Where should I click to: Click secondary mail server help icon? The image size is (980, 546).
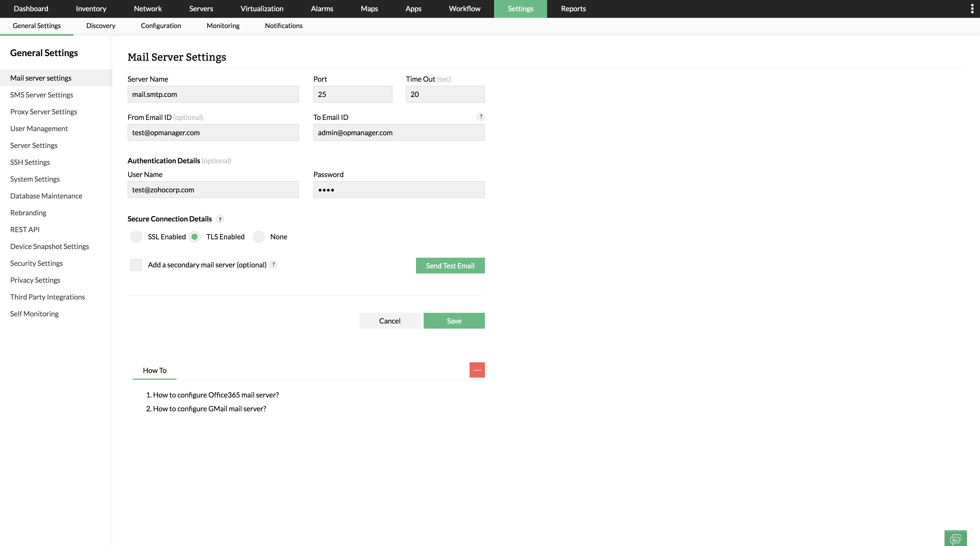coord(274,265)
